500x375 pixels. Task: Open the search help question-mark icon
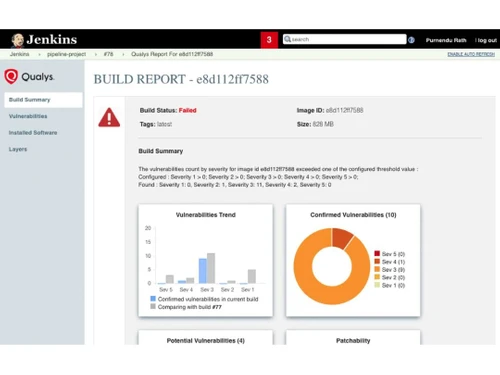pyautogui.click(x=411, y=40)
